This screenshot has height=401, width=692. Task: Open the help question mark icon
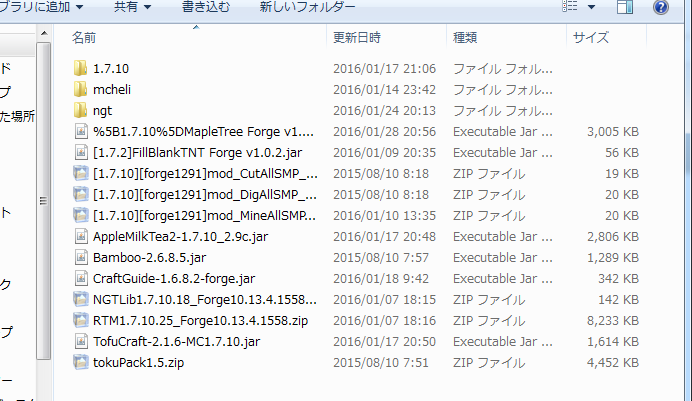[661, 7]
